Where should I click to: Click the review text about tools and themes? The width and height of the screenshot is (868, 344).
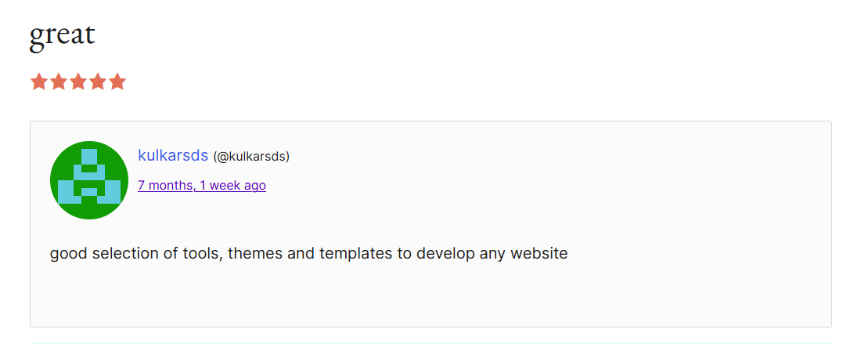click(309, 254)
